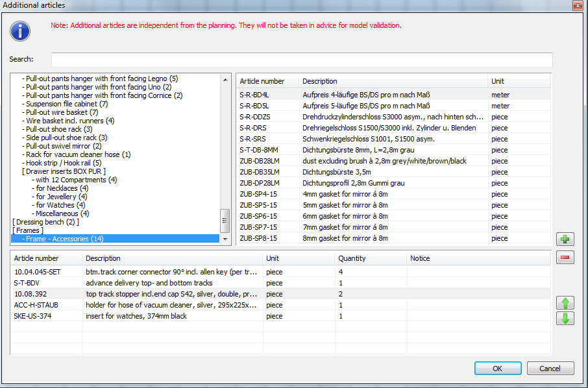Click the green plus add article icon
The width and height of the screenshot is (588, 388).
point(565,239)
